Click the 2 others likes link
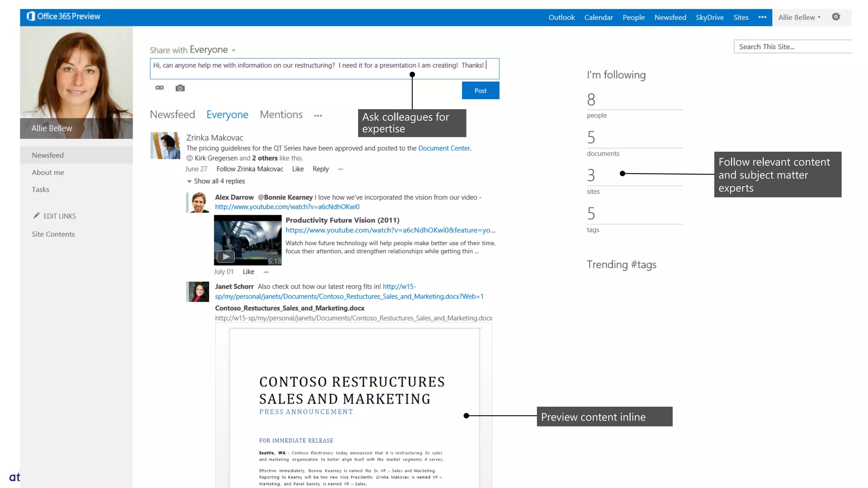This screenshot has height=488, width=868. pos(265,158)
